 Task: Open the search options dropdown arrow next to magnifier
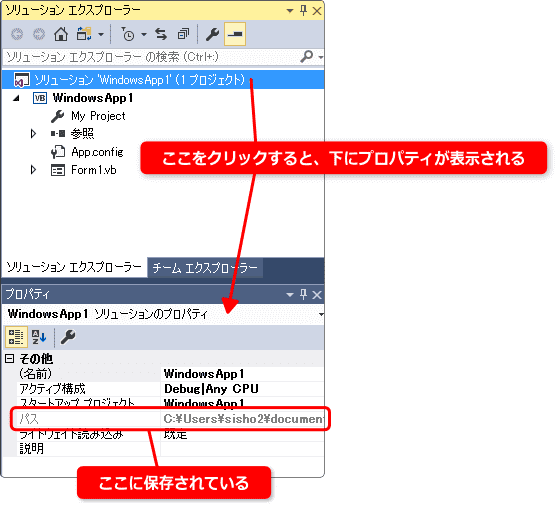(321, 57)
